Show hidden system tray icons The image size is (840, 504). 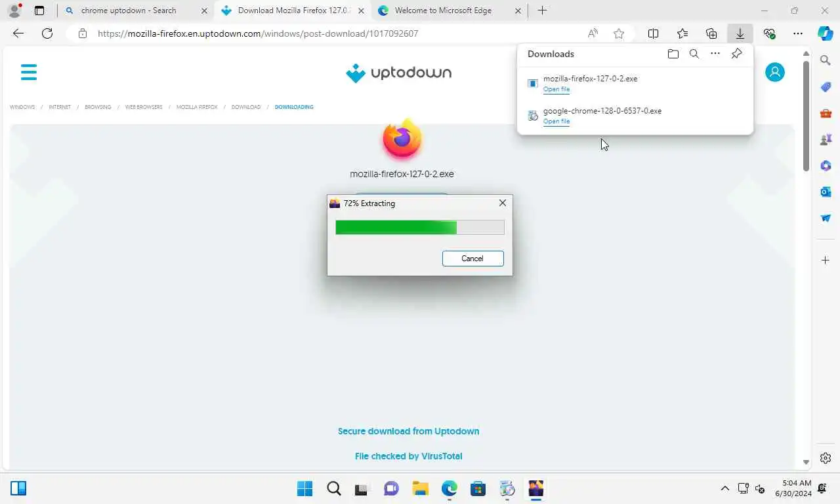pos(724,488)
